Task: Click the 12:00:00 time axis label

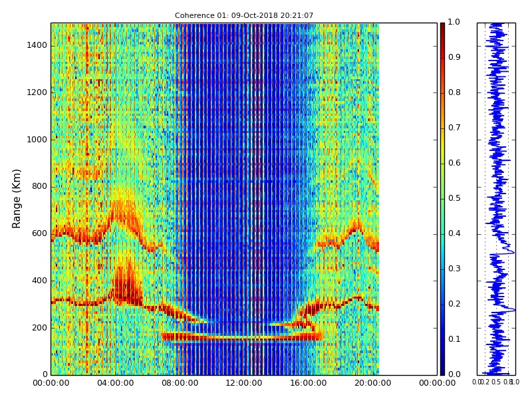Action: (x=244, y=383)
